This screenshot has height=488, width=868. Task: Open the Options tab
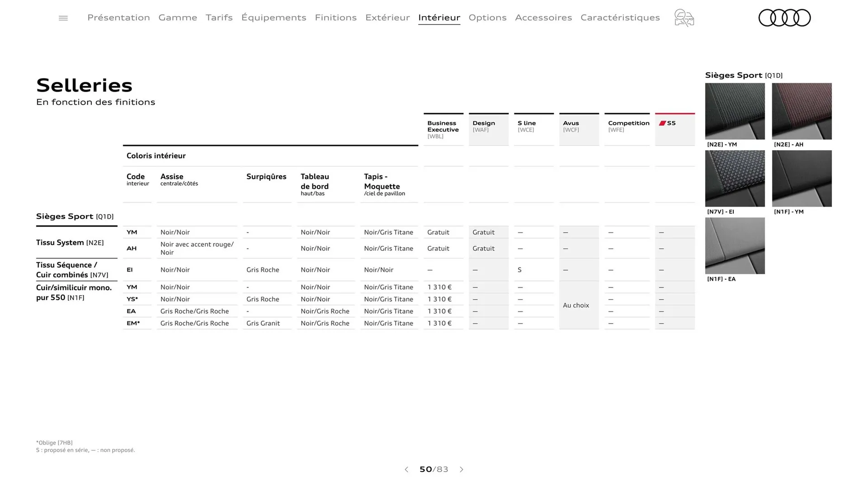click(x=487, y=18)
